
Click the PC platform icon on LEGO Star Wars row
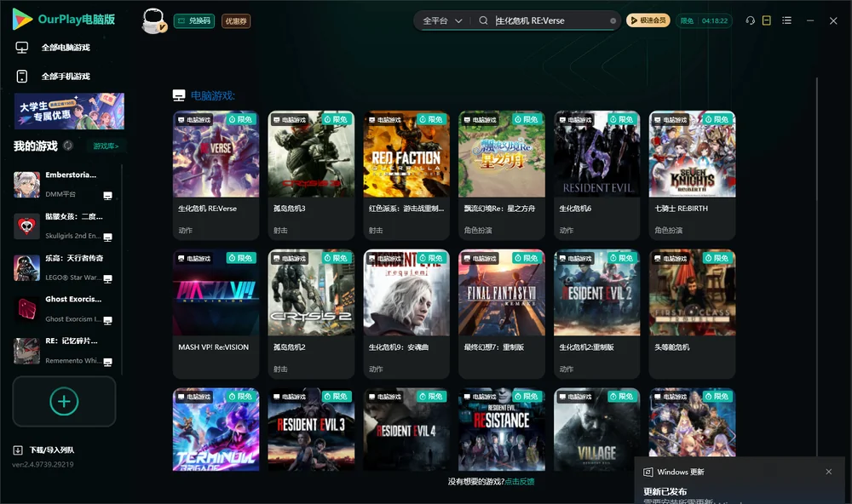point(107,279)
